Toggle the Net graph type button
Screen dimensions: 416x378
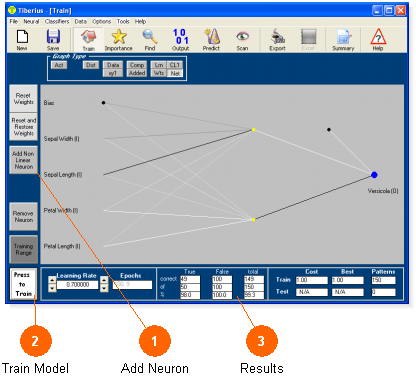175,73
